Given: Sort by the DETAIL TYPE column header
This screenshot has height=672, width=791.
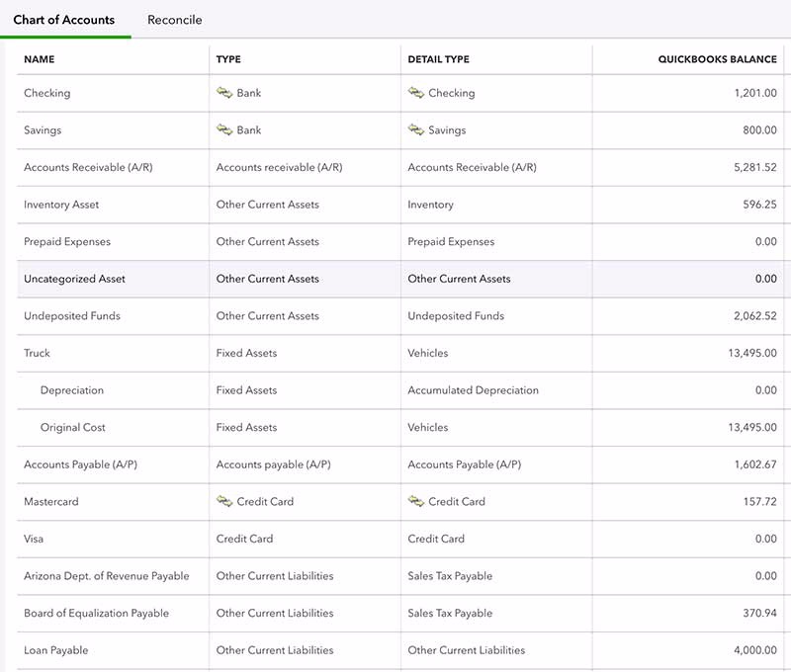Looking at the screenshot, I should (438, 59).
